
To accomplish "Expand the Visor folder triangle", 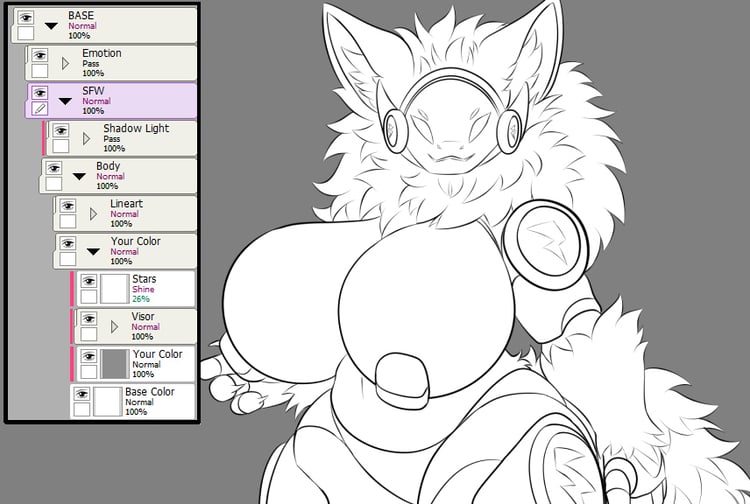I will tap(114, 327).
